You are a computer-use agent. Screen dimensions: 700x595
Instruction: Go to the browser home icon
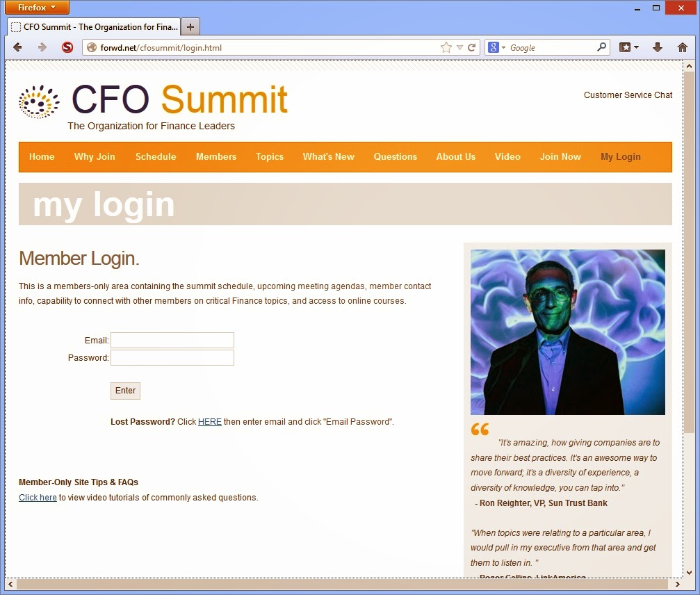pyautogui.click(x=682, y=47)
